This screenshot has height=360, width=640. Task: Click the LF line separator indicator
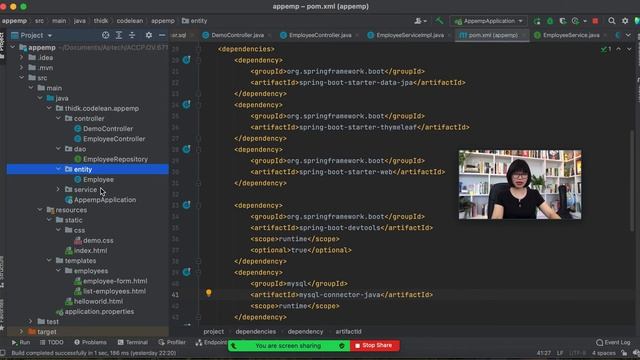tap(560, 353)
